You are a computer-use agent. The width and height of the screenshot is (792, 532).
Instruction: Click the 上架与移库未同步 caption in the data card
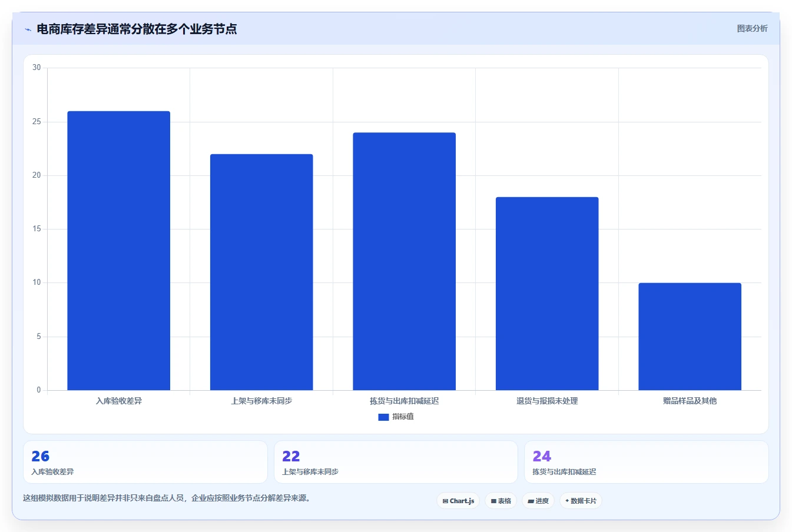click(310, 472)
